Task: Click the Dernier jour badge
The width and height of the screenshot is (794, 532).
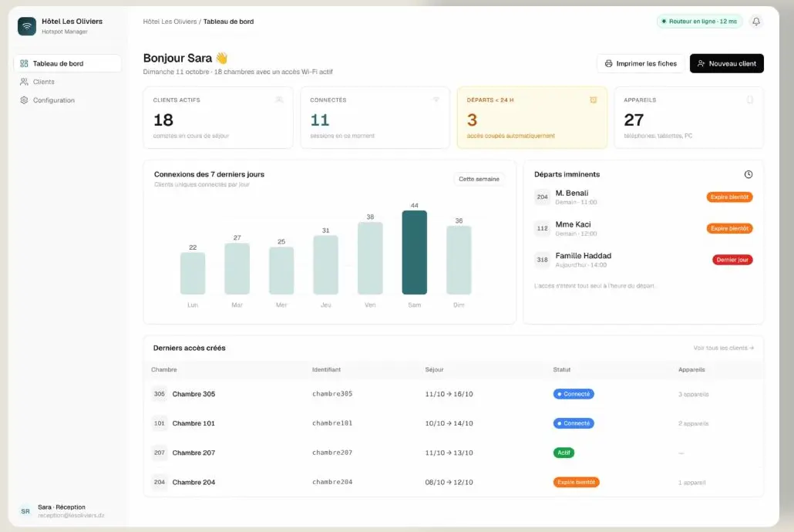Action: click(x=732, y=260)
